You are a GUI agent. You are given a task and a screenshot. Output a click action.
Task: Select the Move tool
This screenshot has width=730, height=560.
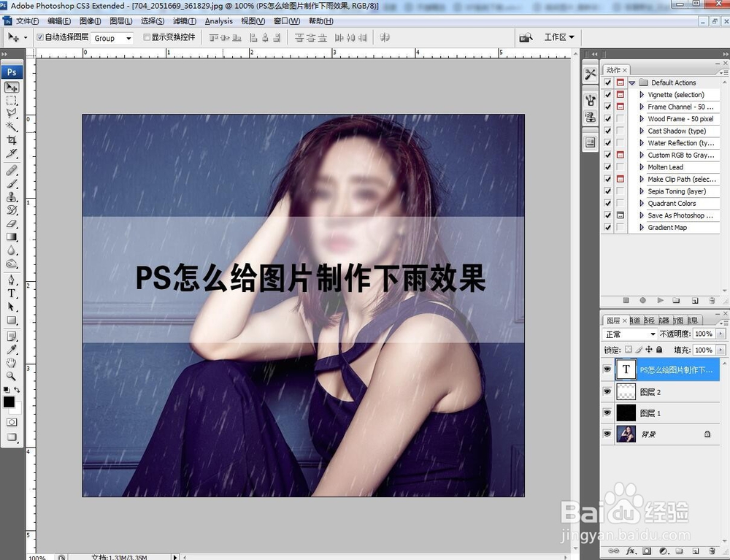point(11,88)
